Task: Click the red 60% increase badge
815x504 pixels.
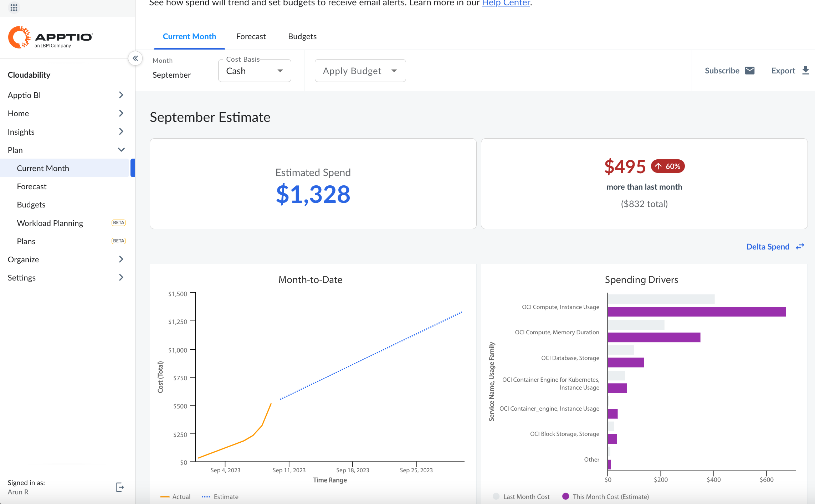Action: click(x=667, y=166)
